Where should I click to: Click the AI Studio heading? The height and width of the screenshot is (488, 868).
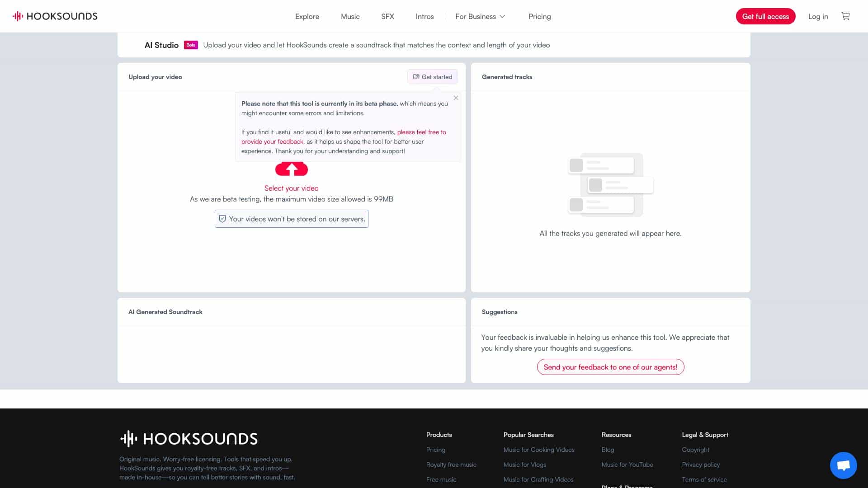pyautogui.click(x=161, y=45)
